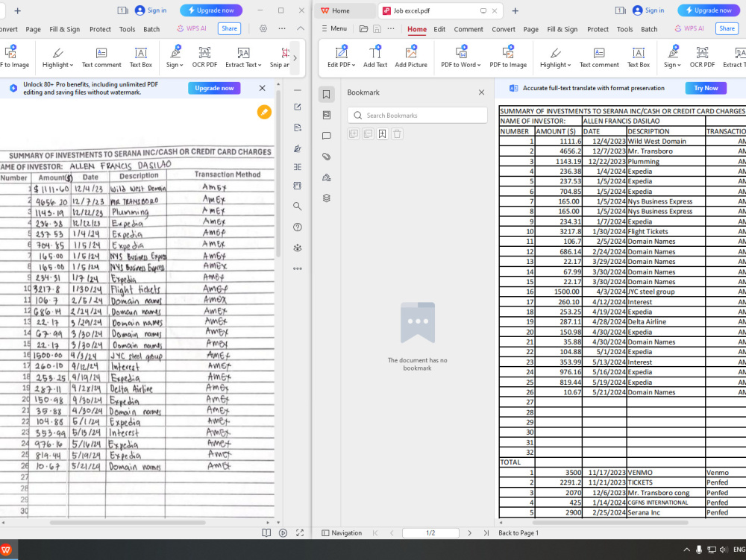Viewport: 746px width, 560px height.
Task: Expand the left toolbar overflow chevron
Action: (x=295, y=58)
